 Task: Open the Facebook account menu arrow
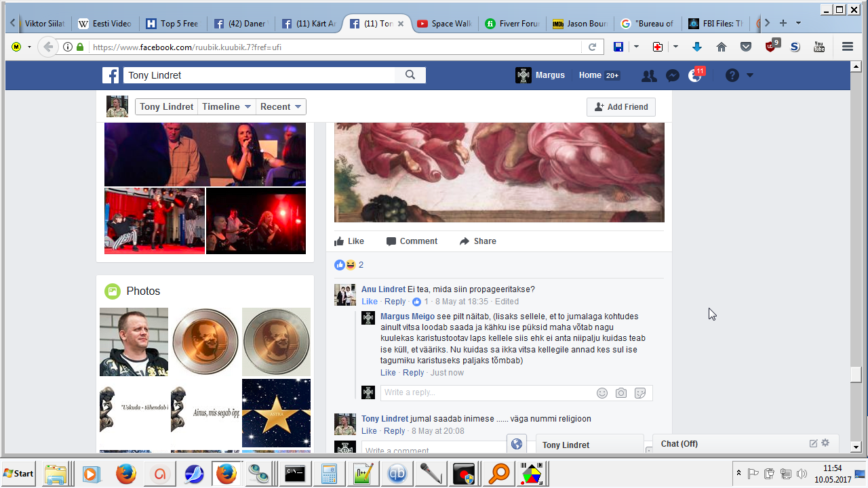click(750, 75)
